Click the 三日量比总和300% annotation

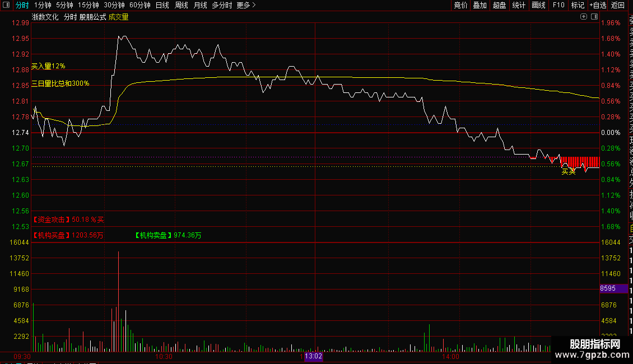60,83
